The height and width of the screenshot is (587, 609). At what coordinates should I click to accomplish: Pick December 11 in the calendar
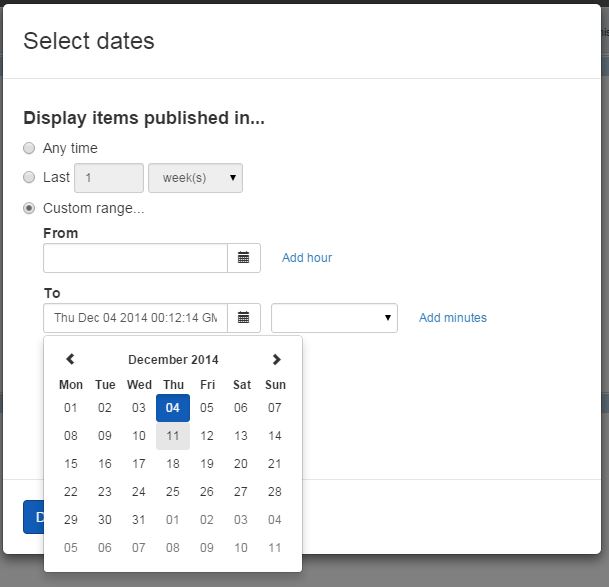(173, 436)
